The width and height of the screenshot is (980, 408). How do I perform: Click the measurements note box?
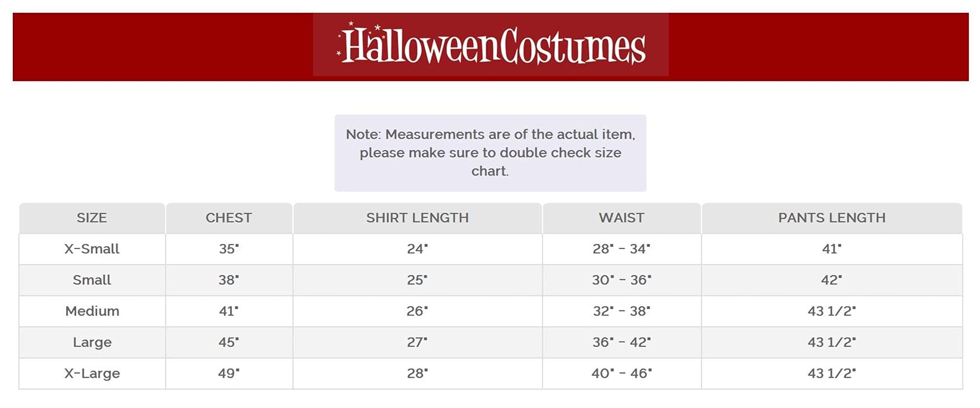(x=490, y=153)
